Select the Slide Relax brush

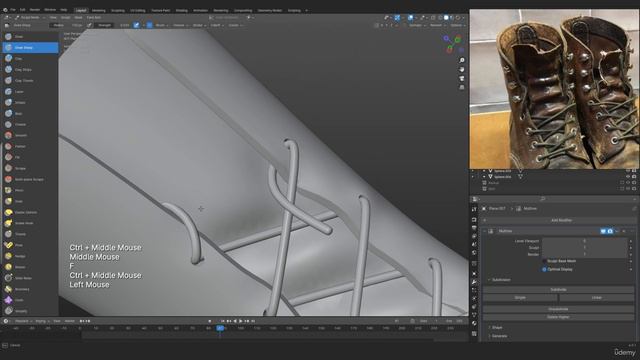31,278
